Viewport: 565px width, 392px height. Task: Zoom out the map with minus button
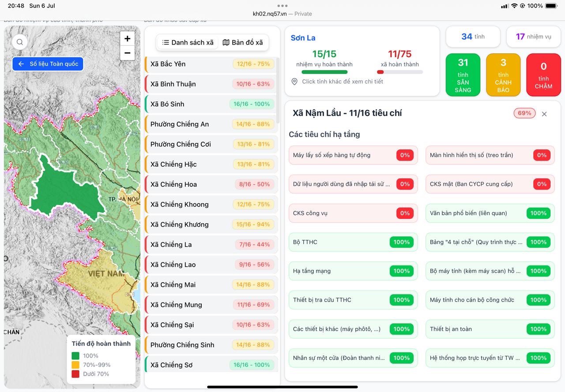tap(127, 53)
